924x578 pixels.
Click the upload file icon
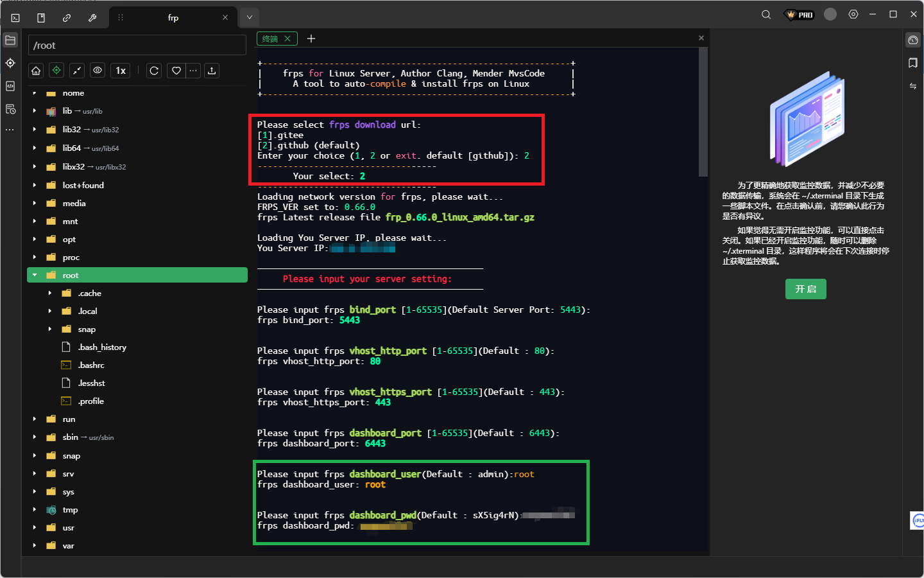[x=212, y=71]
